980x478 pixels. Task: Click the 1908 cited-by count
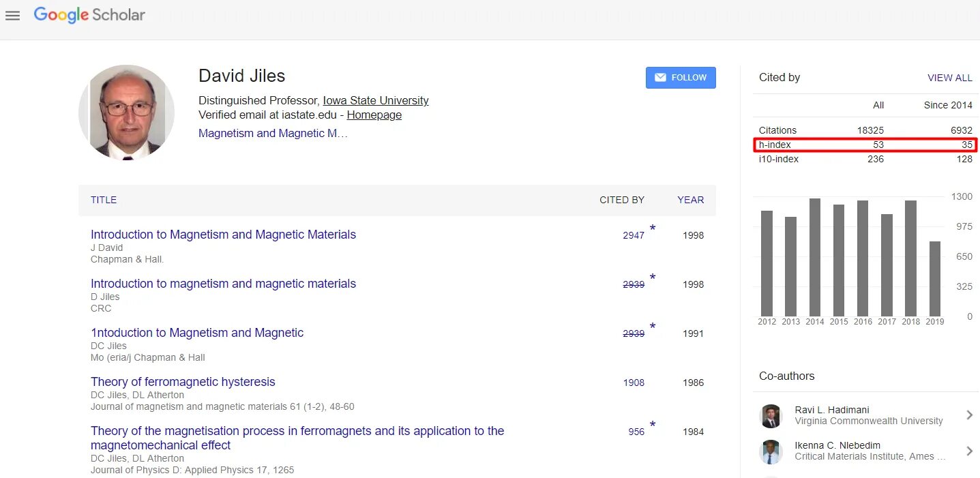coord(634,383)
